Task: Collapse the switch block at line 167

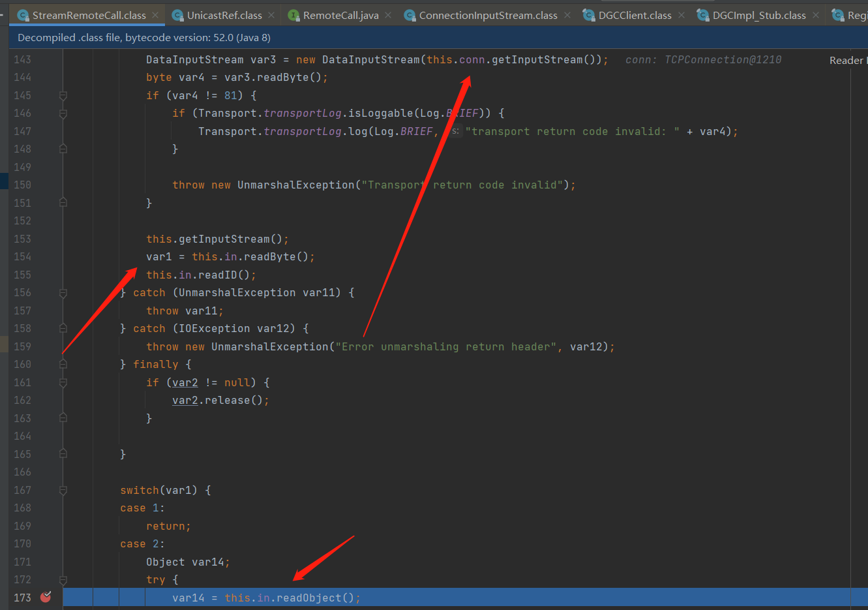Action: (63, 490)
